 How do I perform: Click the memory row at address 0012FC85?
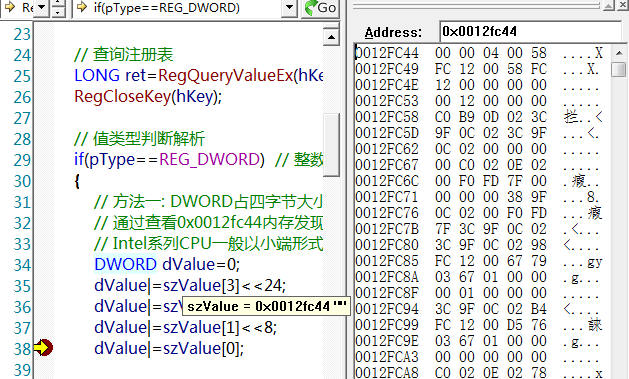point(479,261)
